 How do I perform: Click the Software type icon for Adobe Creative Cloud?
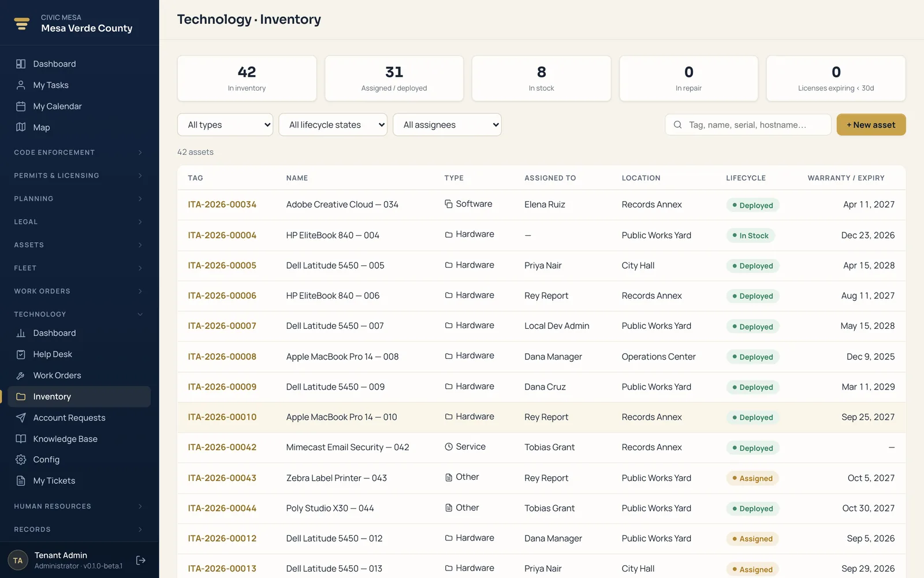(x=449, y=204)
